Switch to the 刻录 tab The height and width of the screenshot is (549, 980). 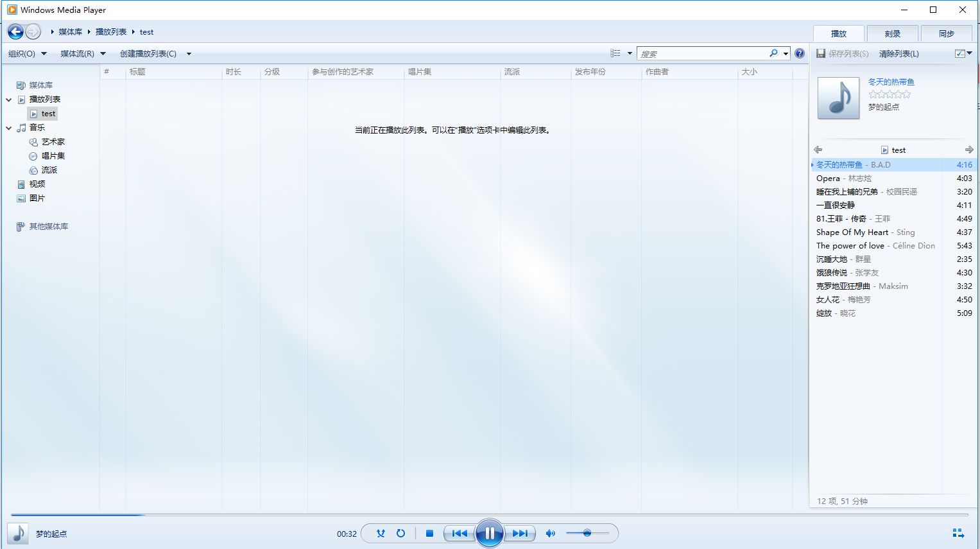point(892,33)
